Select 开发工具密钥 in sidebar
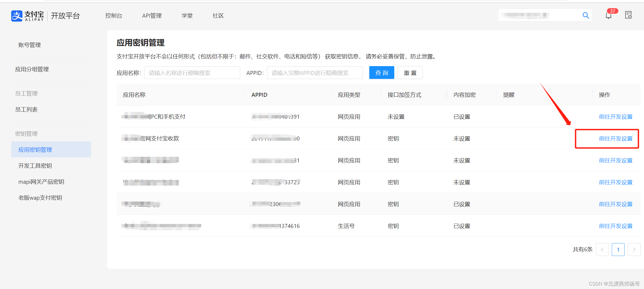The image size is (644, 289). click(35, 166)
